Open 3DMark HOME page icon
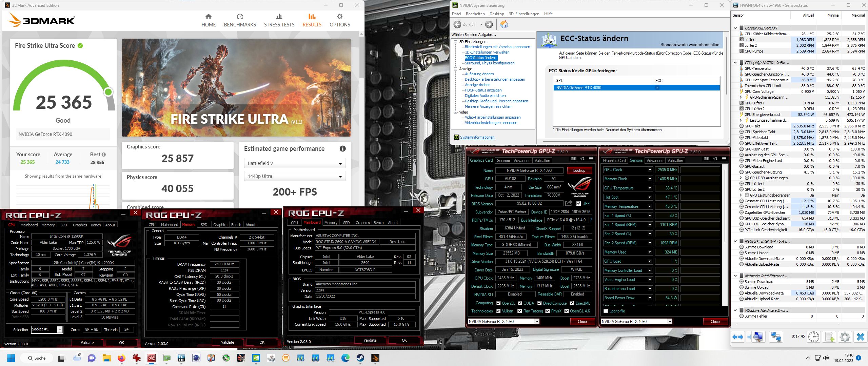 pos(208,17)
